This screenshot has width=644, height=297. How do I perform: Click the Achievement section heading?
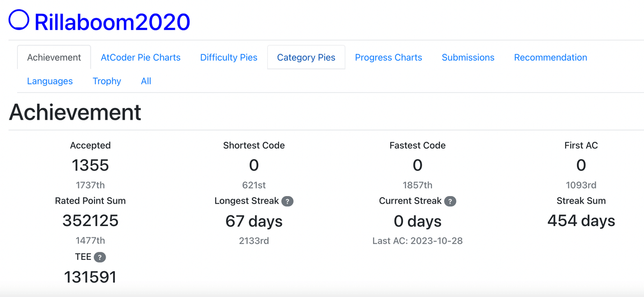[x=75, y=113]
